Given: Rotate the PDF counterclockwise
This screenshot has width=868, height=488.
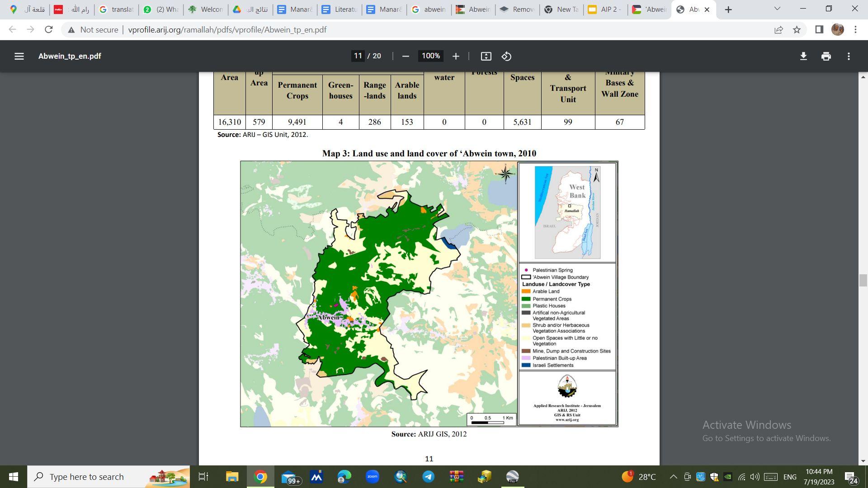Looking at the screenshot, I should tap(507, 56).
